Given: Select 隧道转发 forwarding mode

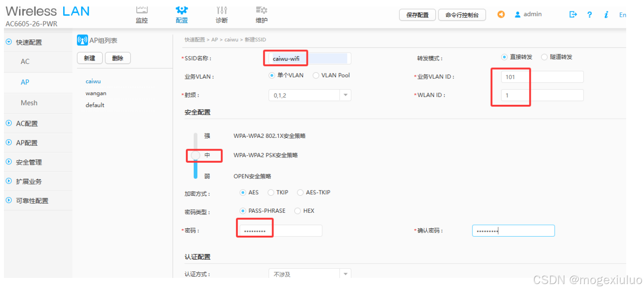Looking at the screenshot, I should pyautogui.click(x=544, y=57).
